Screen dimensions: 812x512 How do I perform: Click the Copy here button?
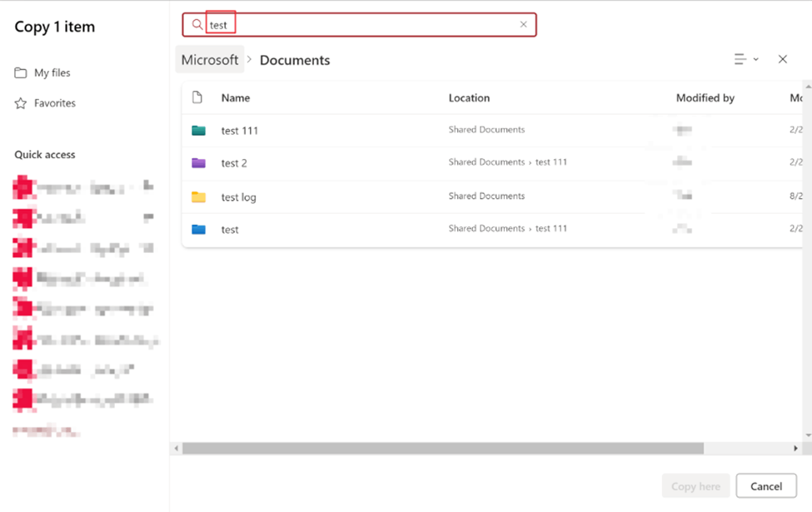[x=695, y=486]
